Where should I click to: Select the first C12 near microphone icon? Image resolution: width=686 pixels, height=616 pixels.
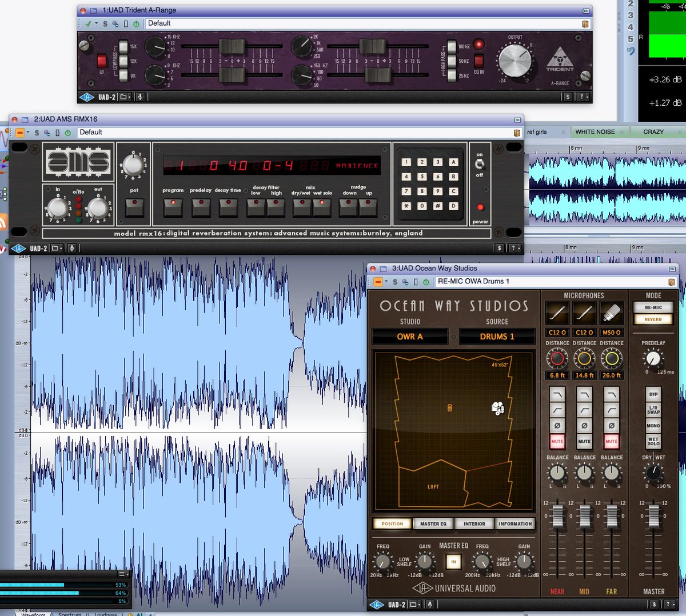(x=557, y=314)
